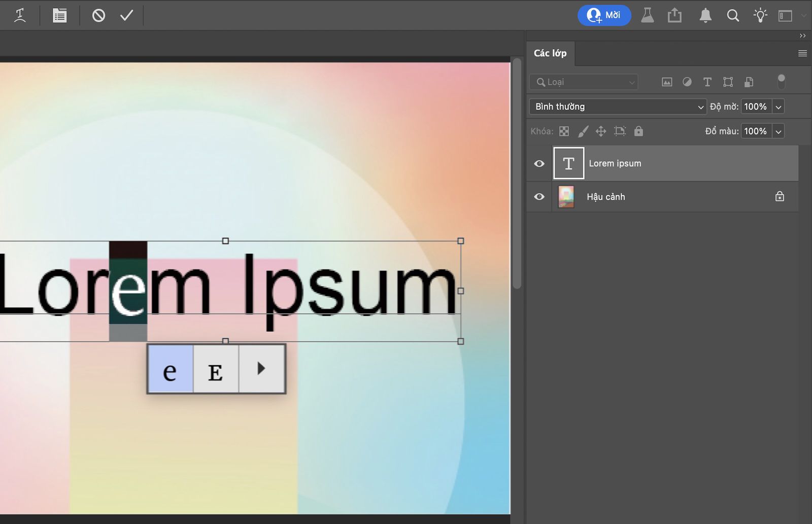Image resolution: width=812 pixels, height=524 pixels.
Task: Open the Discover lightbulb icon
Action: (760, 15)
